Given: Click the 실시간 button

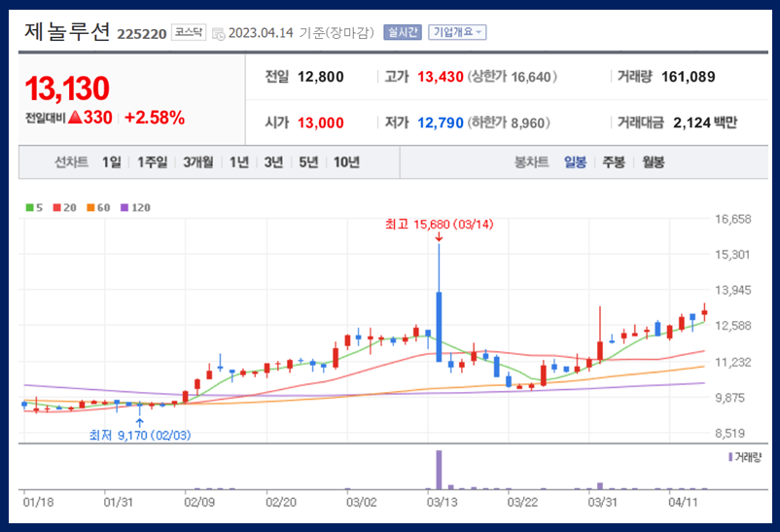Looking at the screenshot, I should pos(403,32).
